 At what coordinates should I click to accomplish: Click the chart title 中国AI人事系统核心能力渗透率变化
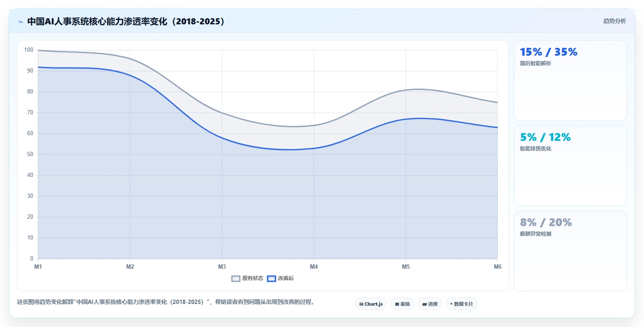[x=126, y=21]
